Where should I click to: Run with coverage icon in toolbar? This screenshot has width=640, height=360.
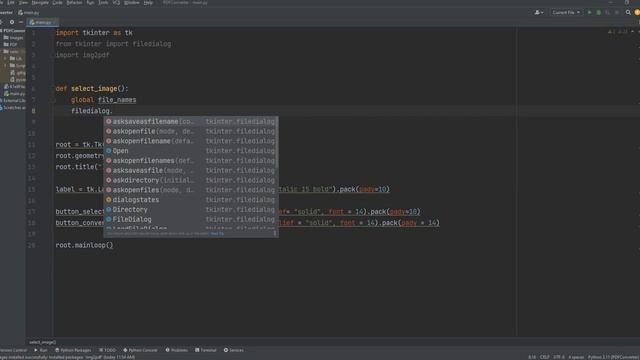click(x=608, y=13)
